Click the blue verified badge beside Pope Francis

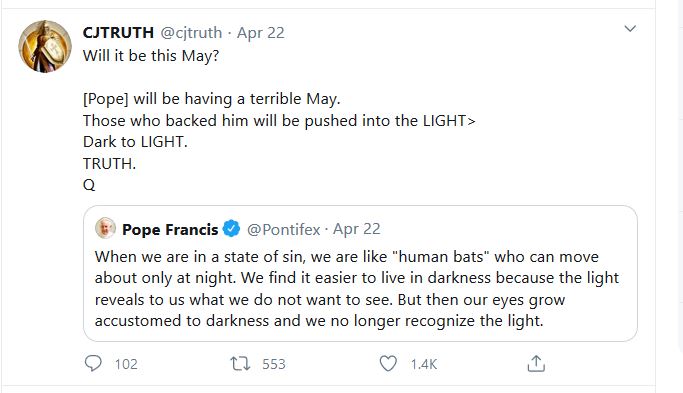[231, 229]
